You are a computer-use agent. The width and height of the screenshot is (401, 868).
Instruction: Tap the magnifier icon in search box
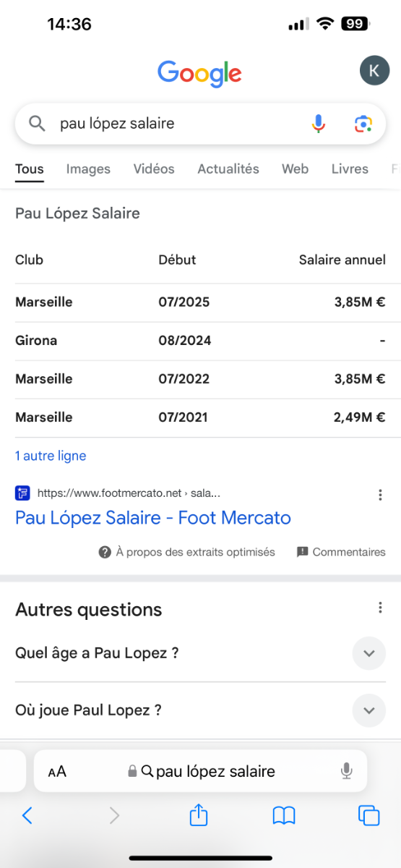(37, 124)
